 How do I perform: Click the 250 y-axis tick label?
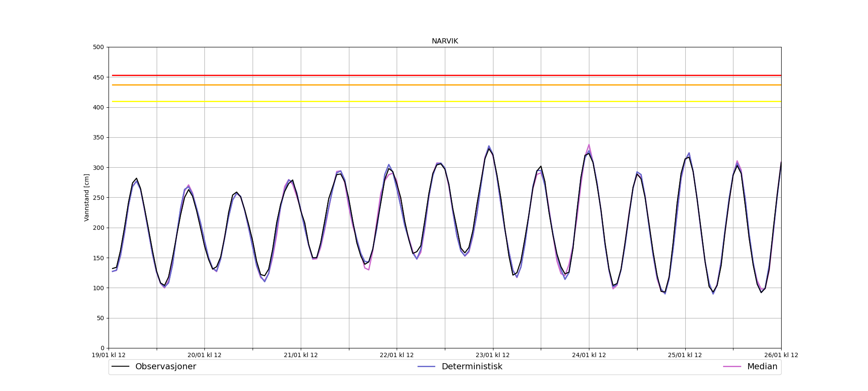pyautogui.click(x=99, y=198)
